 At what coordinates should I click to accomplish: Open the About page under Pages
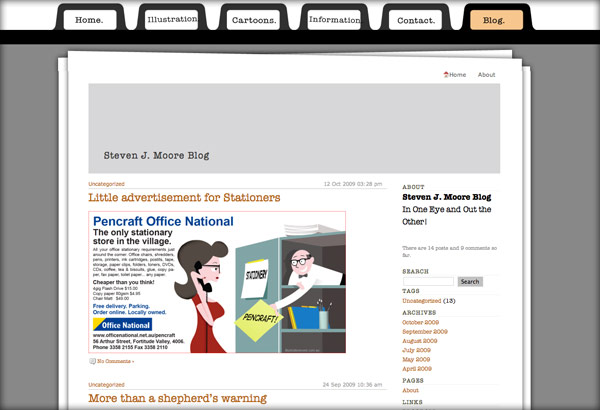coord(410,390)
